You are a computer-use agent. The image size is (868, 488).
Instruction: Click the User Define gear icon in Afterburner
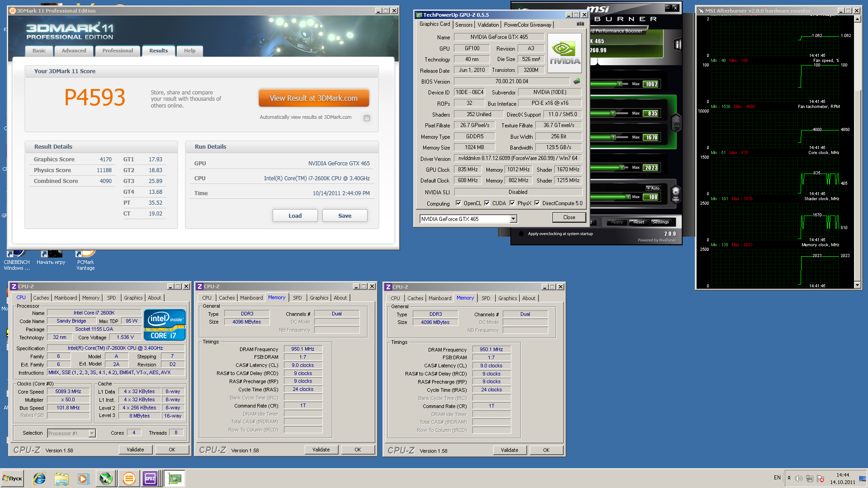675,194
